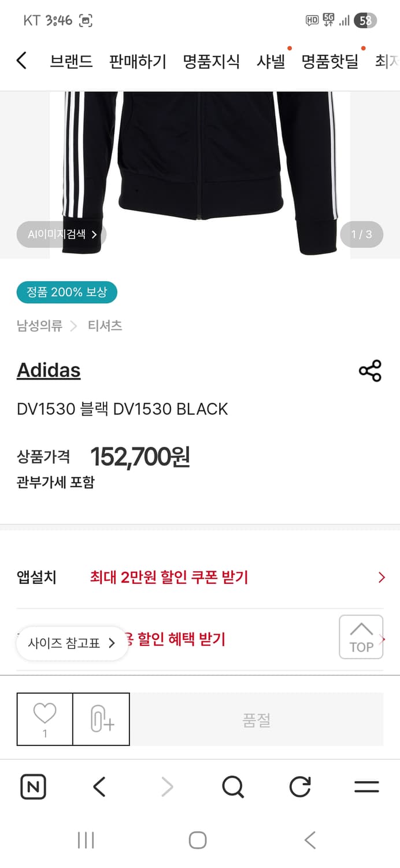Go back with top-left chevron
400x868 pixels.
pyautogui.click(x=21, y=61)
